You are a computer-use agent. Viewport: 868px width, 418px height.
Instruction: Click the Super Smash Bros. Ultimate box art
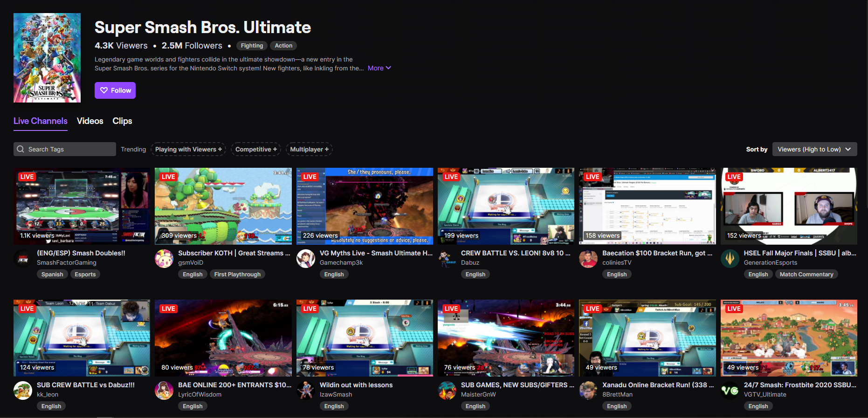click(47, 58)
